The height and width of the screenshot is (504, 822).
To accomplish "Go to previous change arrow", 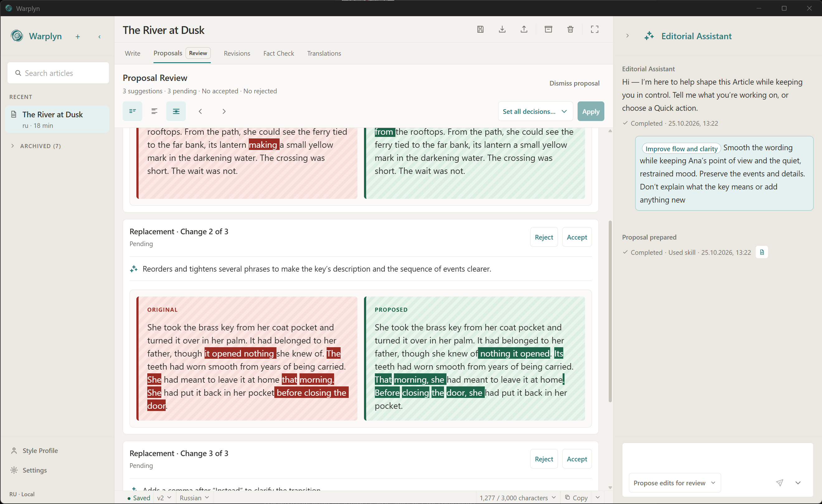I will click(200, 111).
